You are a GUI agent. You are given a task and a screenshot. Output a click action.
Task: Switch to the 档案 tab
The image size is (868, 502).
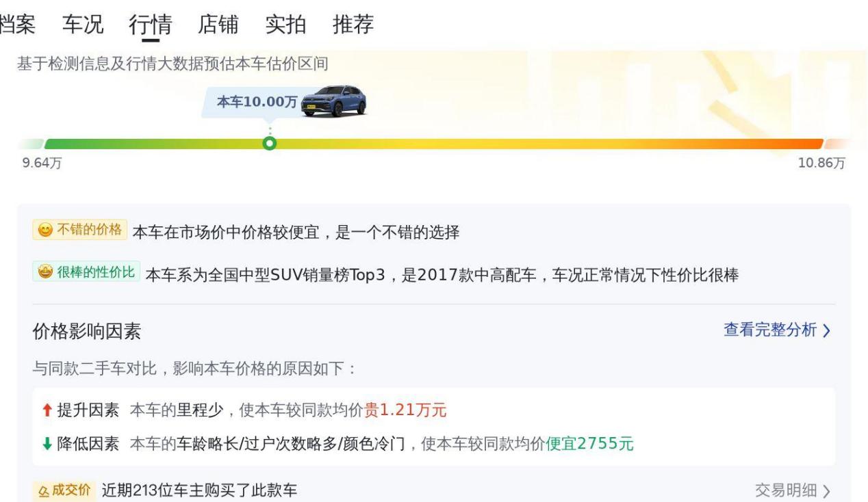click(18, 25)
